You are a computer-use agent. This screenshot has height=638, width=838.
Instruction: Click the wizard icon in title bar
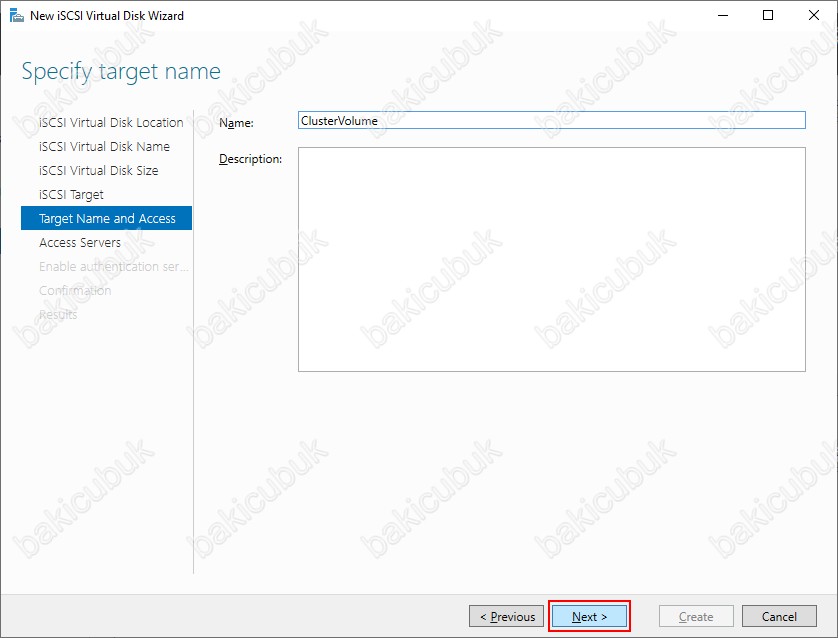[16, 15]
